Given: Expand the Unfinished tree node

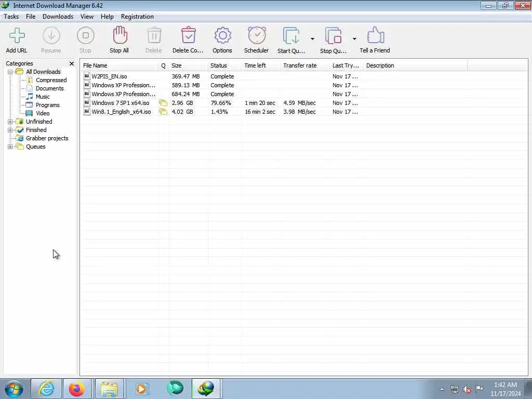Looking at the screenshot, I should (10, 122).
